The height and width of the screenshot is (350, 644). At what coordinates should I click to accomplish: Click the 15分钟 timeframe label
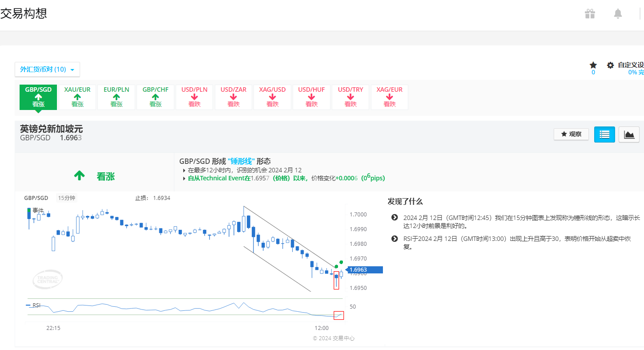pos(66,198)
